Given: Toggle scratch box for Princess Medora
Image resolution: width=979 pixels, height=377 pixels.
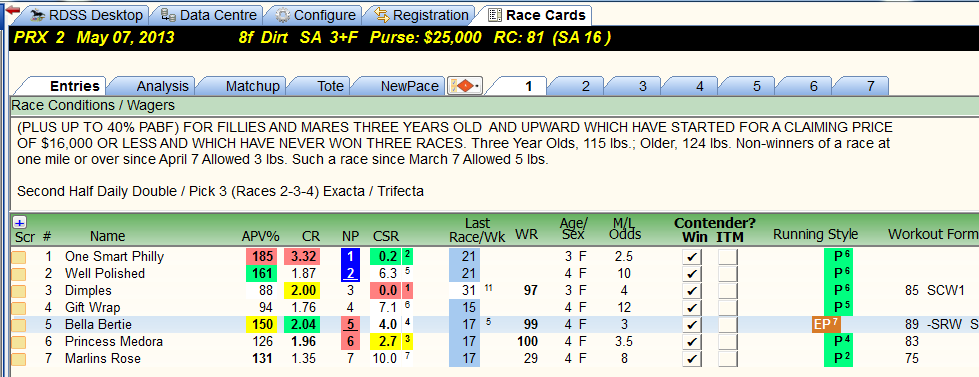Looking at the screenshot, I should coord(19,342).
